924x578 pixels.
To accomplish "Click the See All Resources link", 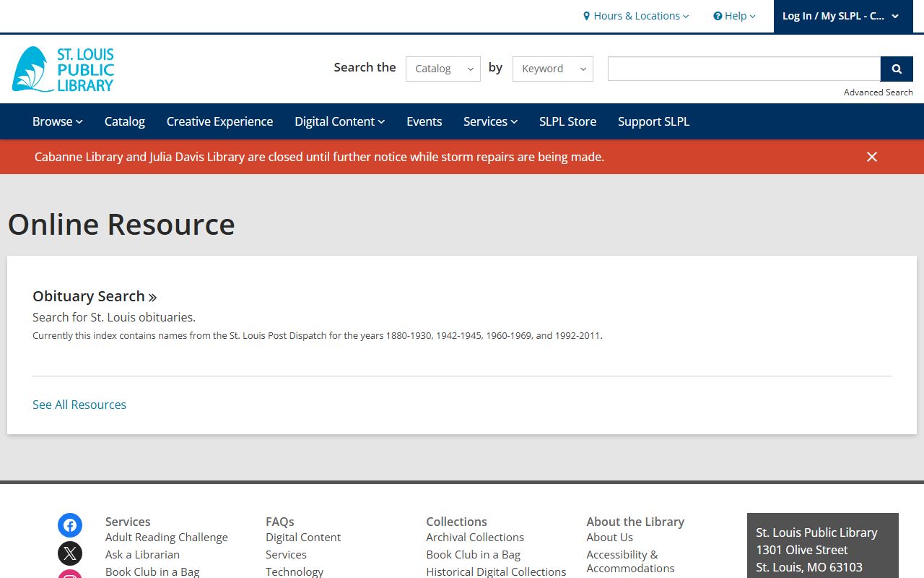I will click(79, 405).
